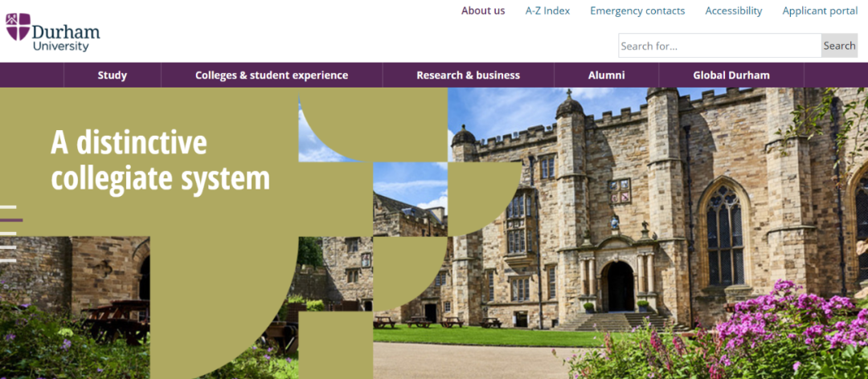Viewport: 868px width, 379px height.
Task: Select the first carousel slide indicator bar
Action: (8, 207)
